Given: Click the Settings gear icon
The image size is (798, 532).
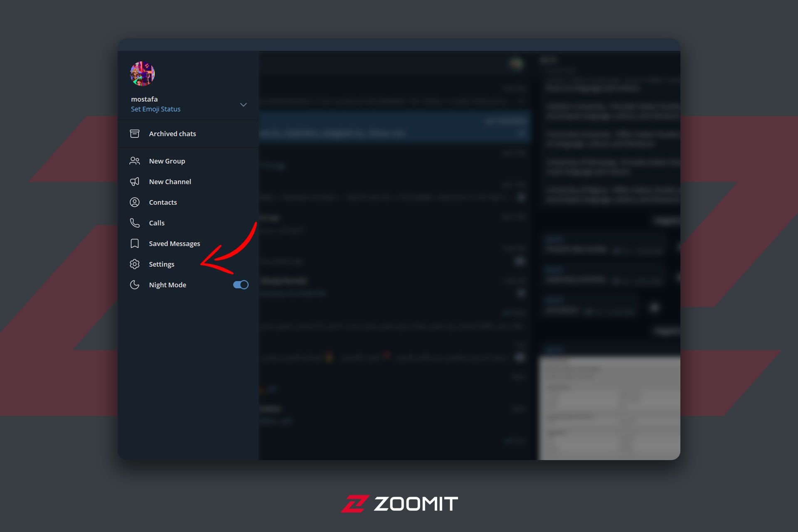Looking at the screenshot, I should point(135,264).
